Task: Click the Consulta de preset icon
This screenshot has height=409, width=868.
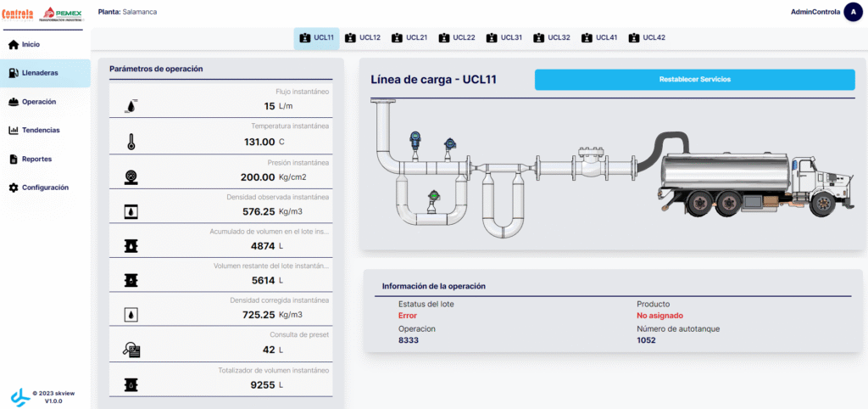Action: coord(131,349)
